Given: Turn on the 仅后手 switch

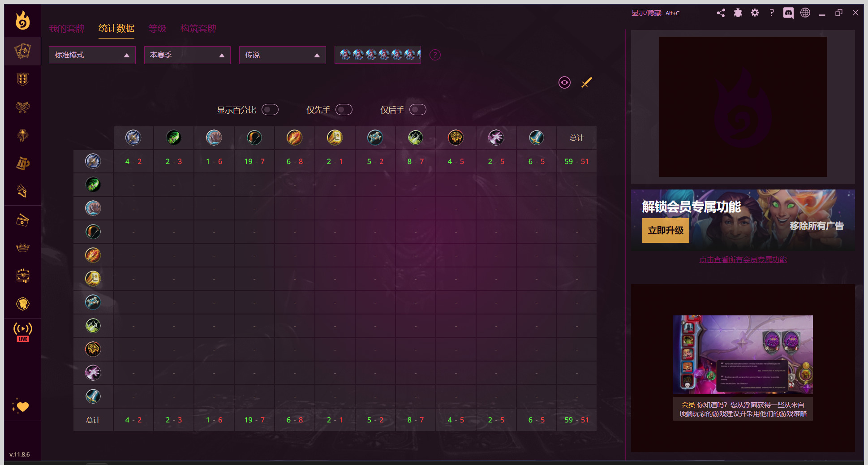Looking at the screenshot, I should point(418,110).
